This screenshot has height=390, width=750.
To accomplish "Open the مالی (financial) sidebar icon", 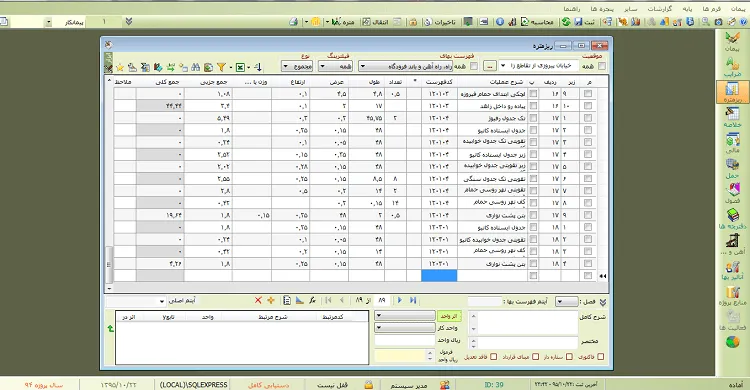I will (732, 143).
